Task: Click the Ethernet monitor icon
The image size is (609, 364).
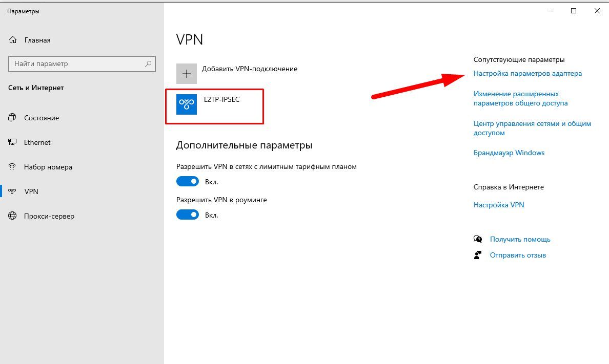Action: pos(12,142)
